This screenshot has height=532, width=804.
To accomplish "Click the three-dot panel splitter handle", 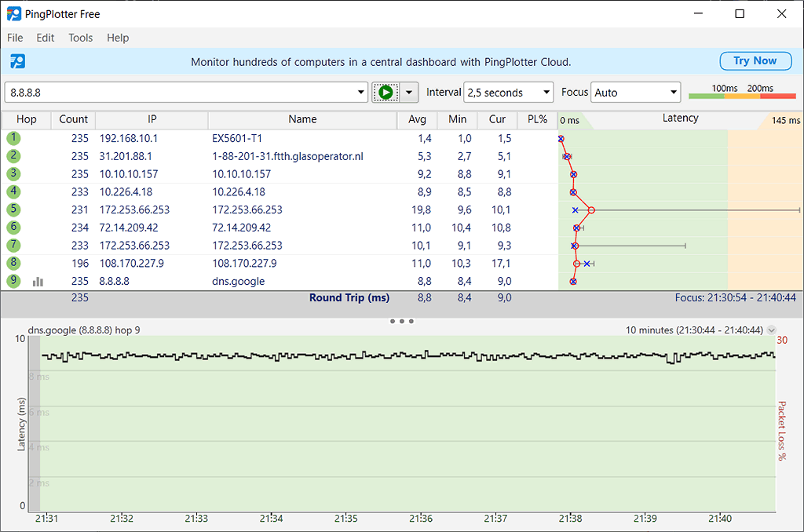I will click(402, 322).
